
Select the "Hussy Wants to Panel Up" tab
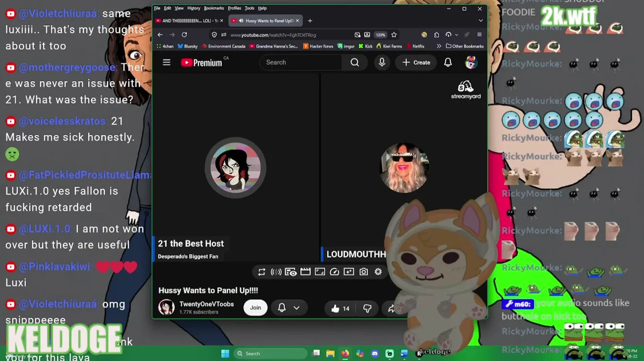point(265,21)
